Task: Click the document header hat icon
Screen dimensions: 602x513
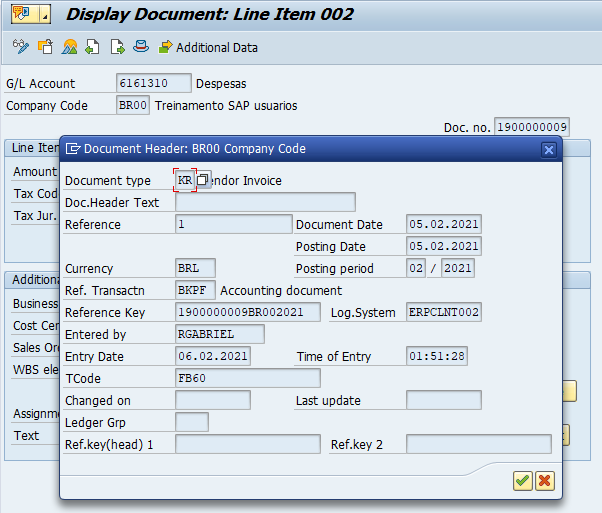Action: point(141,46)
